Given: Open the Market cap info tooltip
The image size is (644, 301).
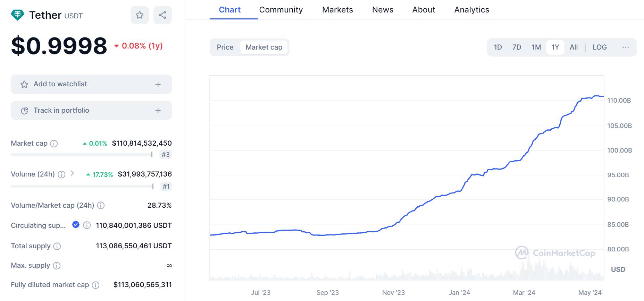Looking at the screenshot, I should click(54, 144).
